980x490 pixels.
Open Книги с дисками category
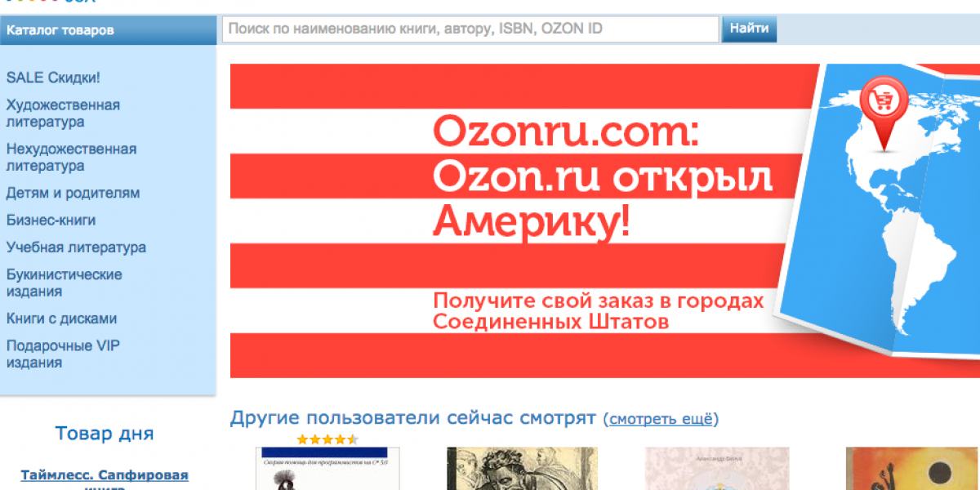coord(61,319)
